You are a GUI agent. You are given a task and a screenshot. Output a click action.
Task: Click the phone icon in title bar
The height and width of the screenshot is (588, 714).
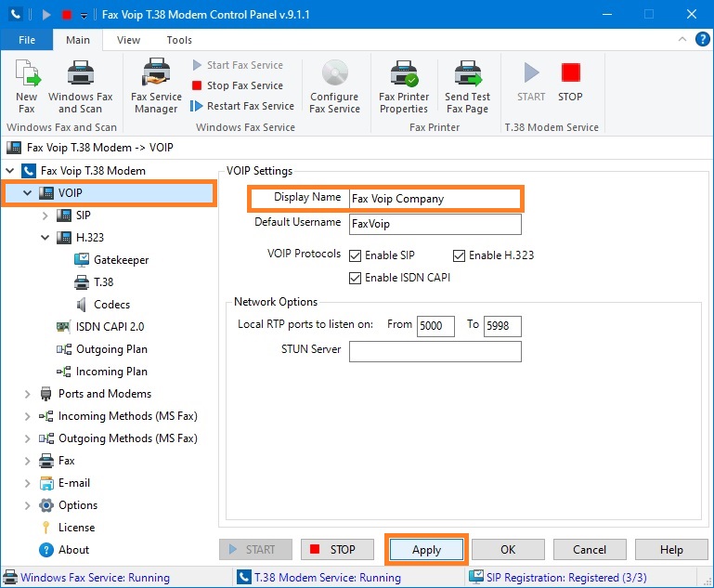coord(16,15)
